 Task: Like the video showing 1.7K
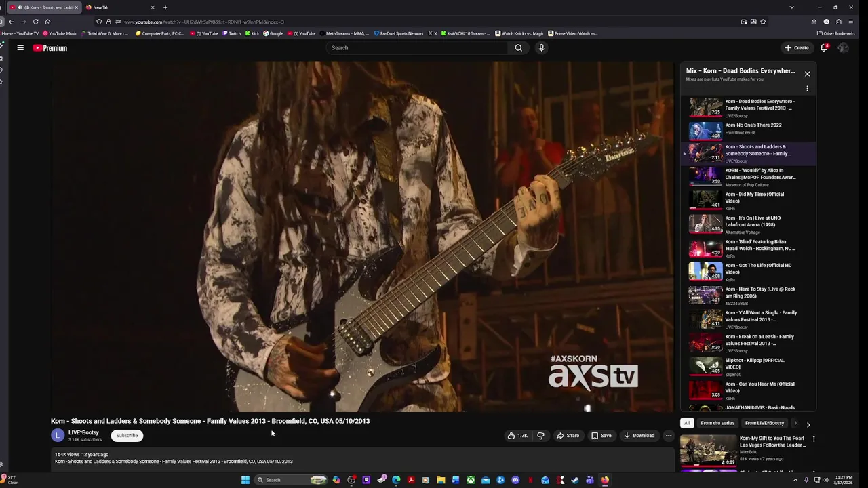click(x=518, y=436)
